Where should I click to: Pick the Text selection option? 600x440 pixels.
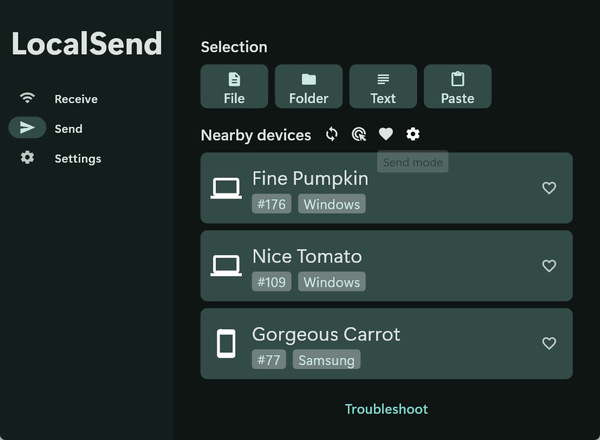pyautogui.click(x=383, y=87)
